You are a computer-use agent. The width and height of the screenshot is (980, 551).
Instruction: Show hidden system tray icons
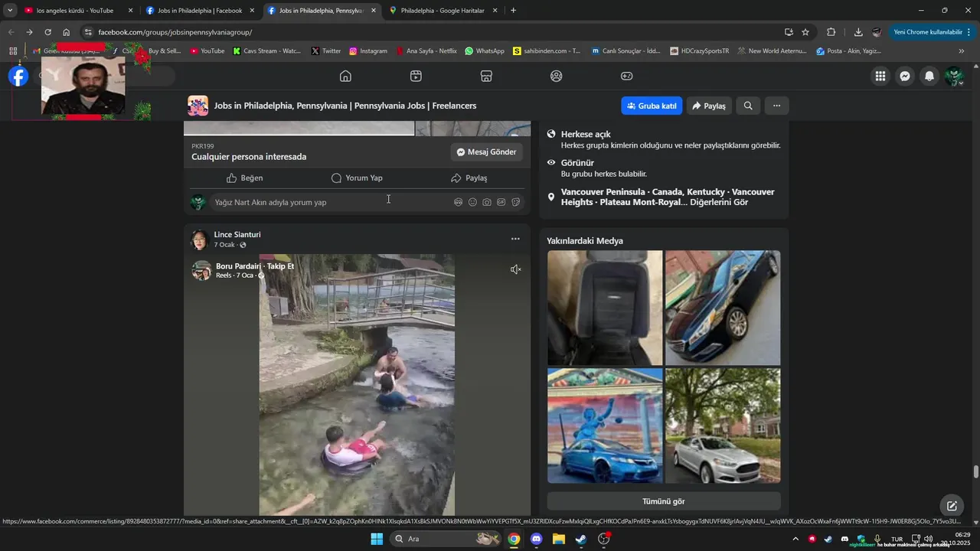point(795,539)
